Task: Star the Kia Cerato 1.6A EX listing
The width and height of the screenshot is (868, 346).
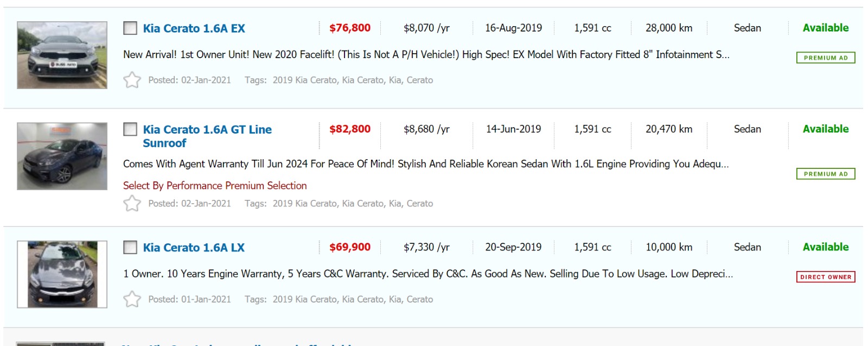Action: [x=132, y=80]
